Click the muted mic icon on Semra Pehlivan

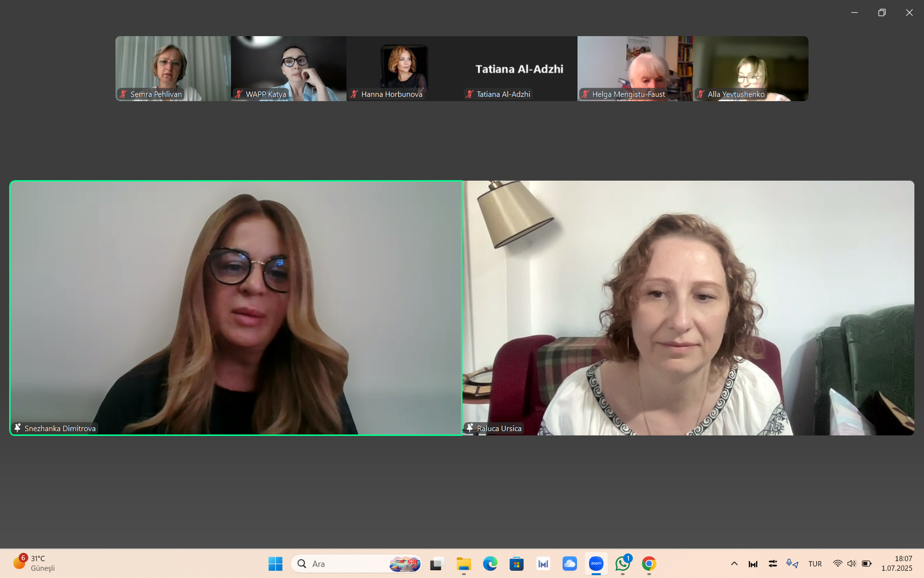pyautogui.click(x=123, y=94)
